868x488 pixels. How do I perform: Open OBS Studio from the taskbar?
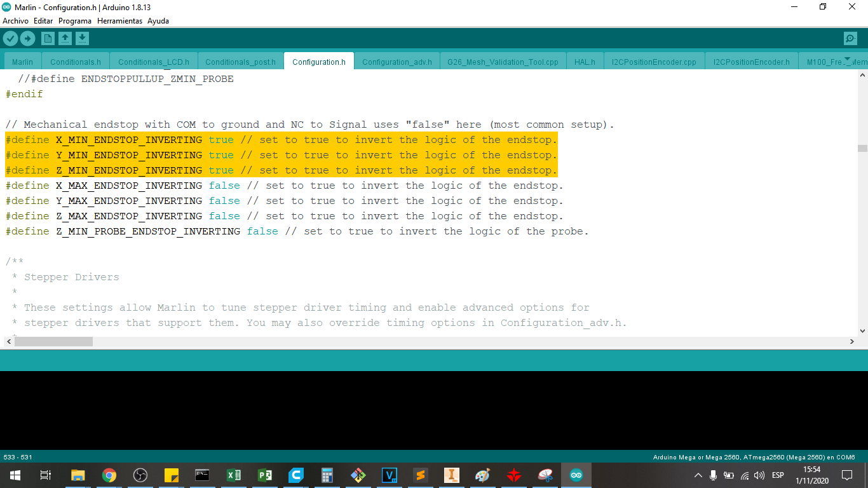[140, 475]
